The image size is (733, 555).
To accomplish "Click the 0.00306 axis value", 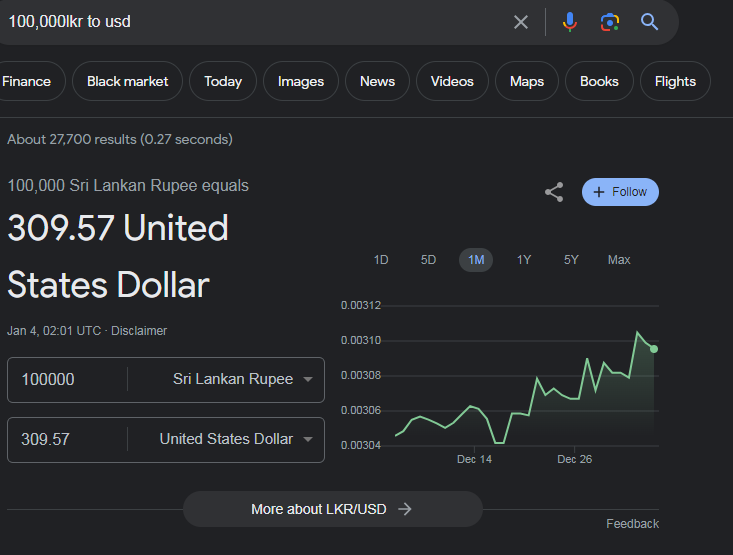I will [x=361, y=411].
